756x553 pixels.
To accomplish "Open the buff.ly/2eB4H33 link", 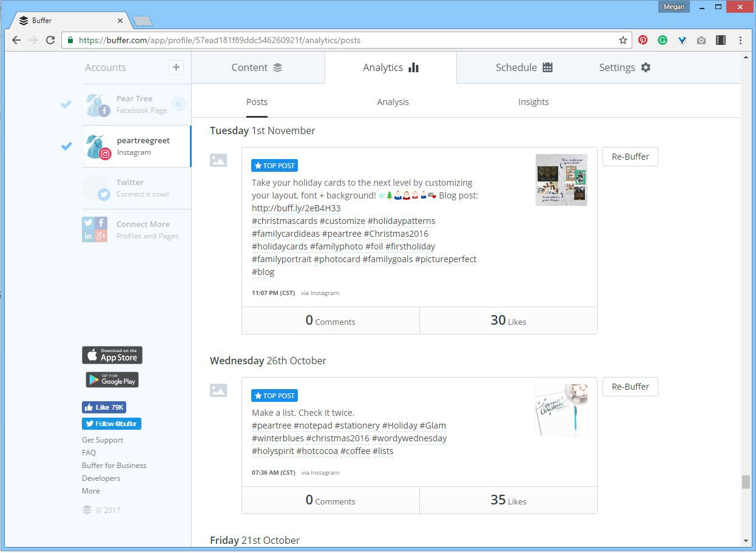I will point(296,208).
